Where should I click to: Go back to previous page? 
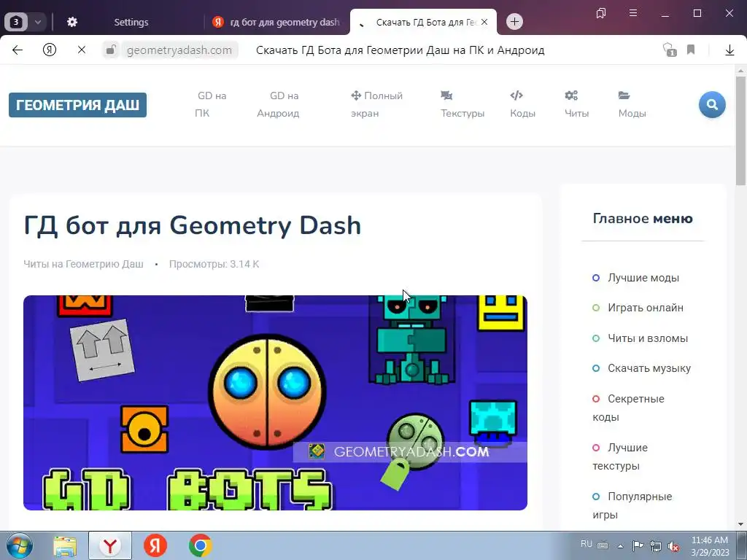18,50
